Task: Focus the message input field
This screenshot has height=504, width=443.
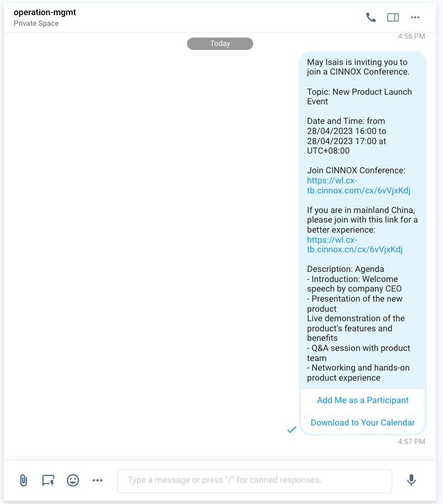Action: pyautogui.click(x=254, y=481)
